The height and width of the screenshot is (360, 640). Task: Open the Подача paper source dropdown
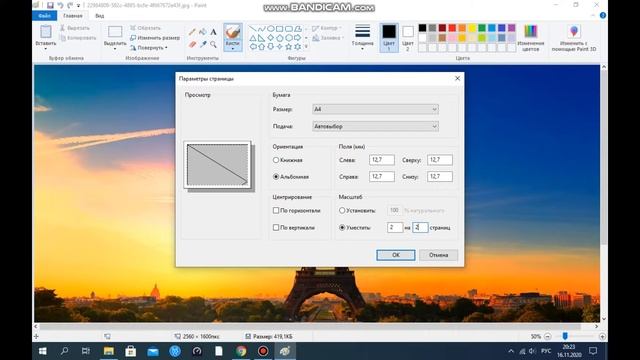[x=376, y=126]
